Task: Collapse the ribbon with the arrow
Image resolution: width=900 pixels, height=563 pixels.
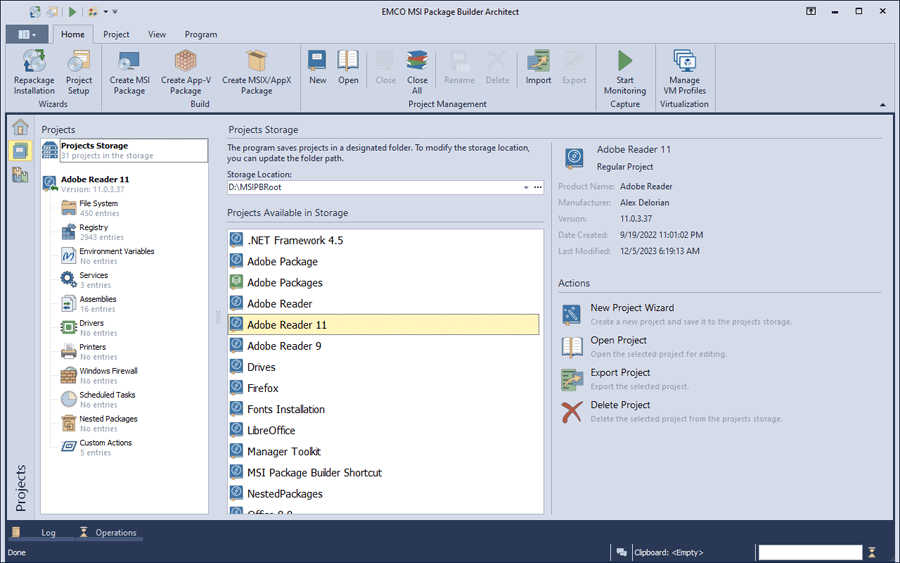Action: [x=882, y=104]
